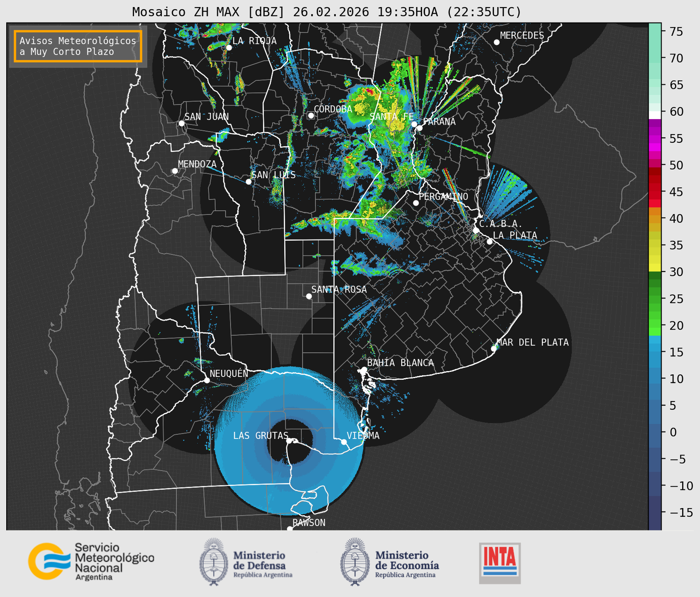Screen dimensions: 700x597
Task: Click the magenta 55 dBZ color band
Action: click(x=655, y=138)
